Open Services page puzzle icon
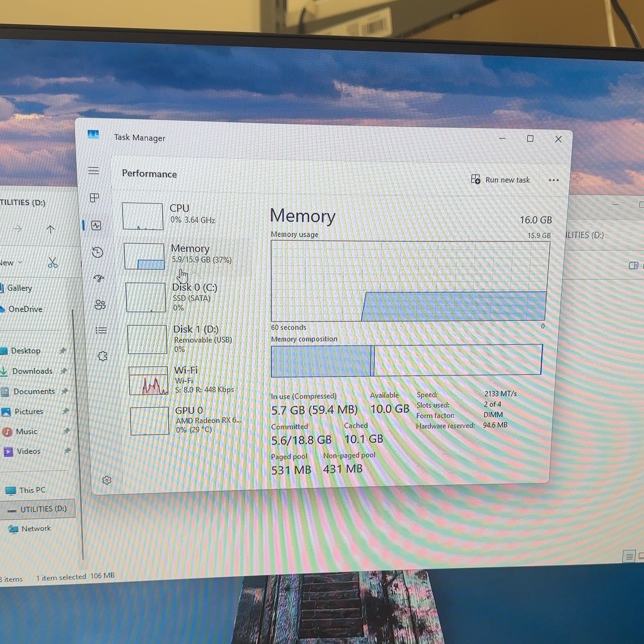644x644 pixels. click(x=102, y=356)
